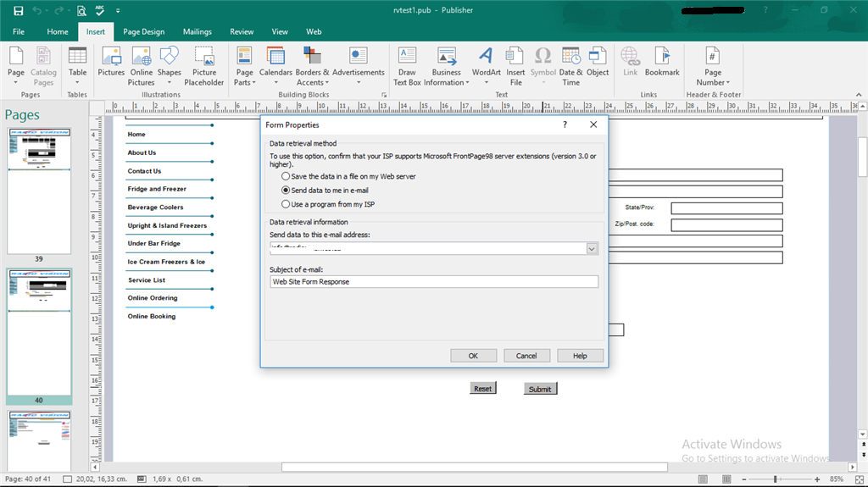This screenshot has height=487, width=868.
Task: Click the help question mark in Form Properties
Action: point(565,125)
